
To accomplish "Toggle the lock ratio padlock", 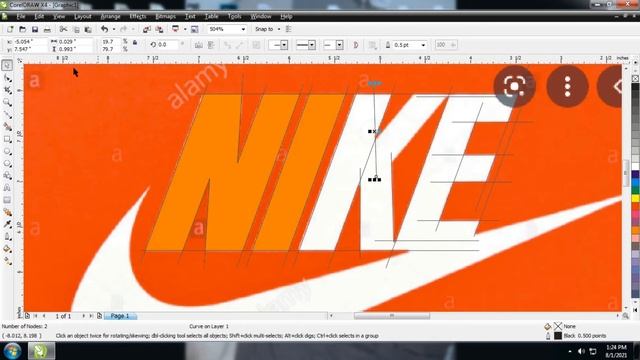I will click(135, 42).
